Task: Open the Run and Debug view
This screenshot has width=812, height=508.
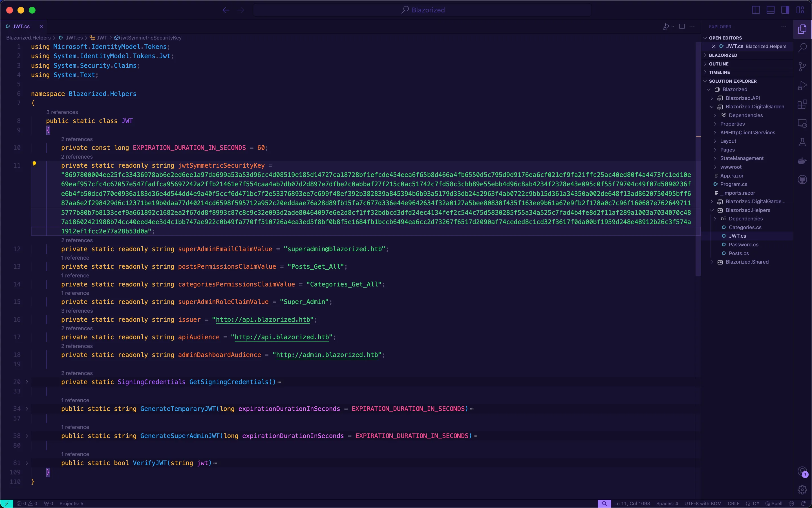Action: (802, 86)
